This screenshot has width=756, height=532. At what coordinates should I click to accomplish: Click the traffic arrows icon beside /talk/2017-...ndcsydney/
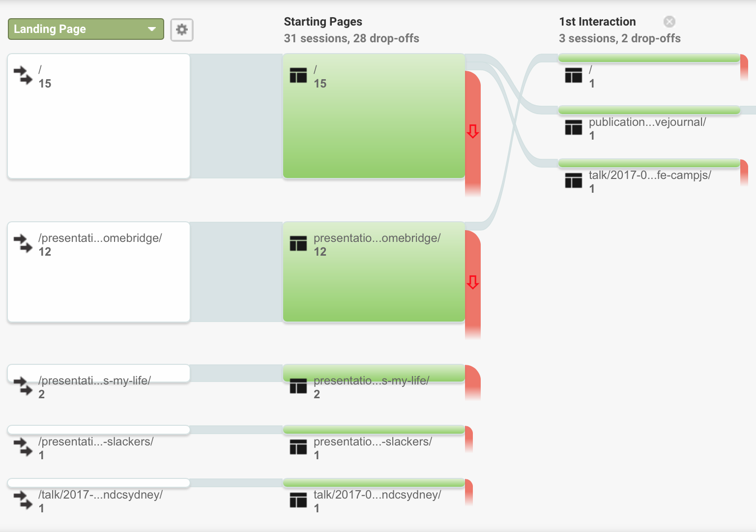[x=23, y=500]
